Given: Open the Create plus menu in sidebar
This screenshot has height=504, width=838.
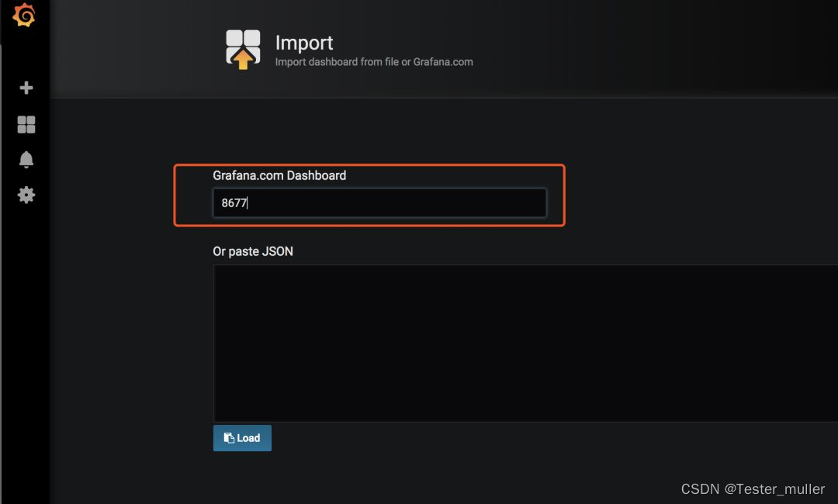Looking at the screenshot, I should coord(26,88).
